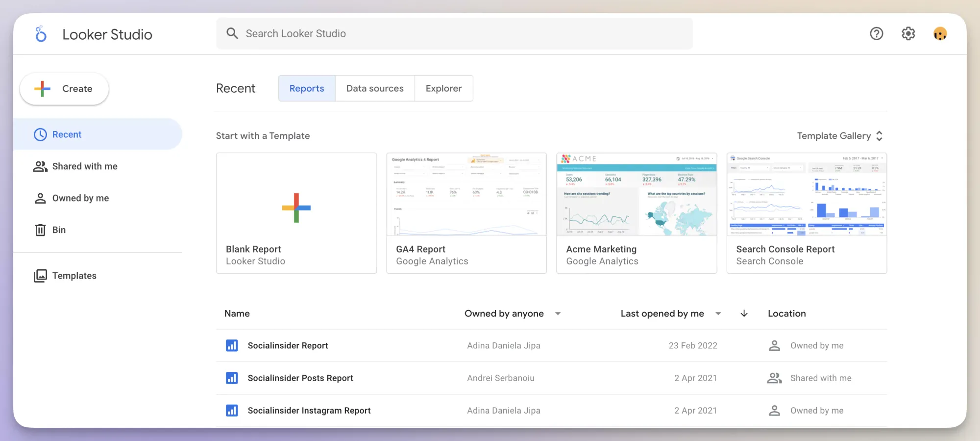
Task: Click the Start with a Template heading
Action: point(263,136)
